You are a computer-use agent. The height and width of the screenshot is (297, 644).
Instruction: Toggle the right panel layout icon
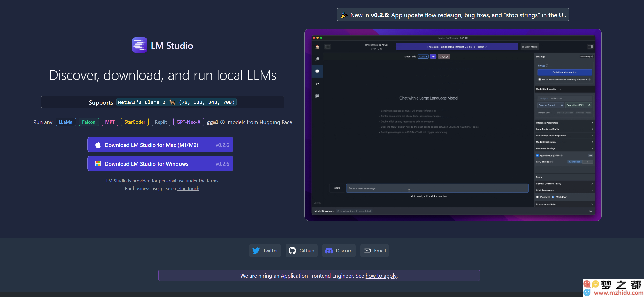[x=590, y=47]
